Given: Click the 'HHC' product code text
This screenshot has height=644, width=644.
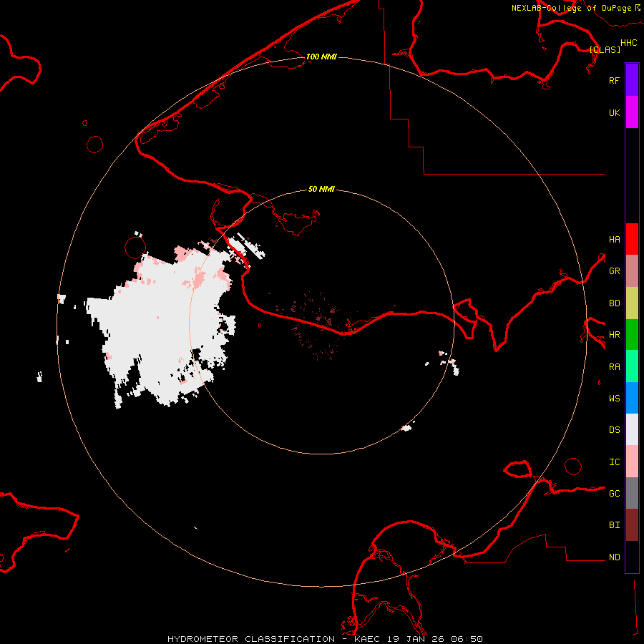Looking at the screenshot, I should tap(628, 43).
